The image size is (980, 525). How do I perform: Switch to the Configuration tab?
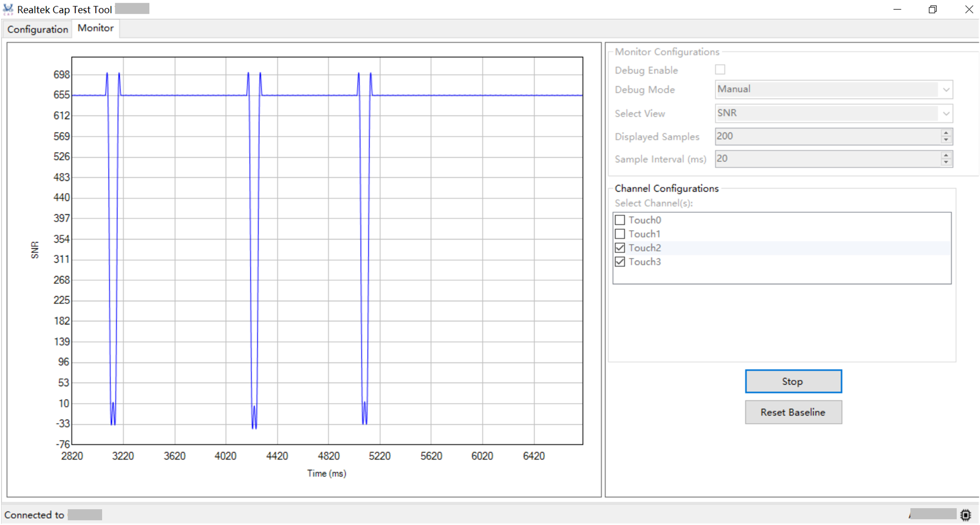pyautogui.click(x=38, y=29)
